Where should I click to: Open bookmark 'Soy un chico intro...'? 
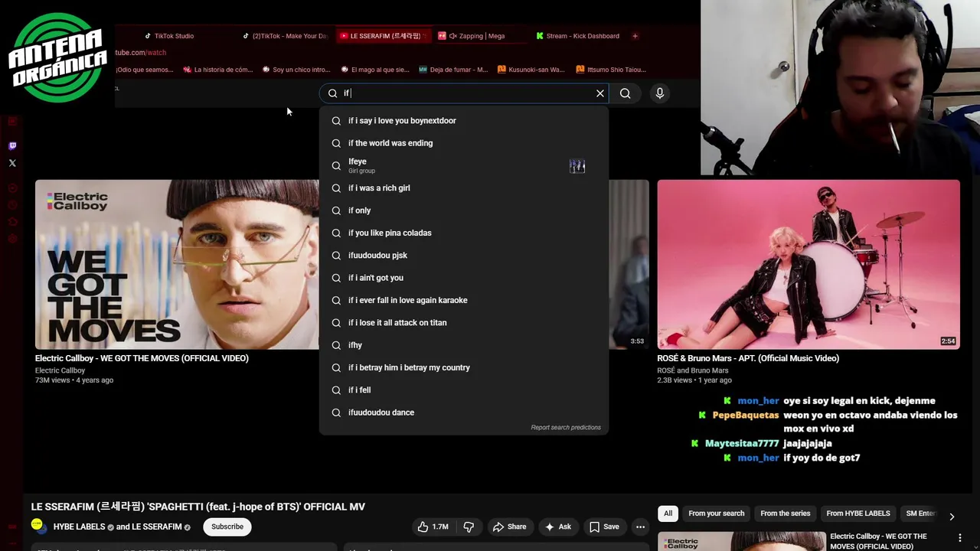pyautogui.click(x=296, y=70)
